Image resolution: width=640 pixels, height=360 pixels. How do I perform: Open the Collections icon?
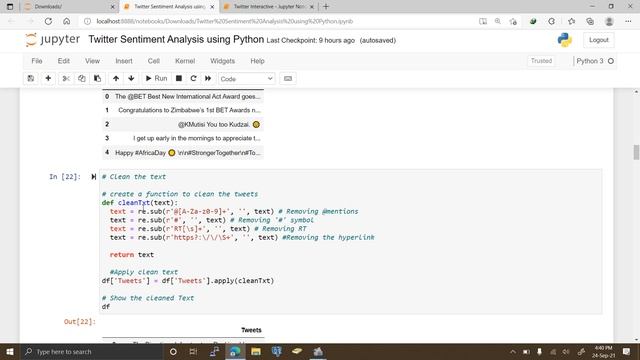point(590,21)
